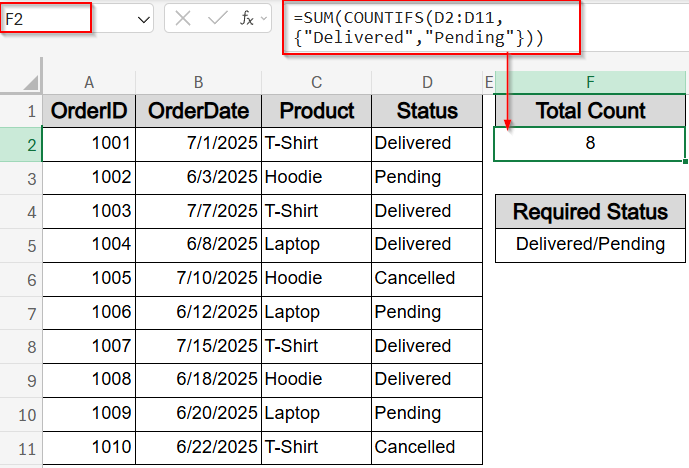689x468 pixels.
Task: Click the Select All corner triangle
Action: [x=30, y=82]
